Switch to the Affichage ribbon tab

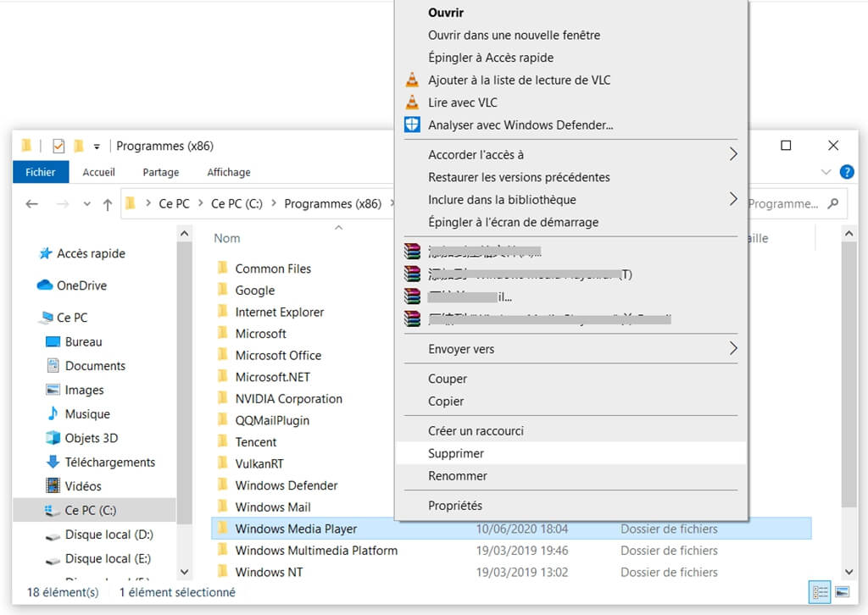tap(229, 172)
